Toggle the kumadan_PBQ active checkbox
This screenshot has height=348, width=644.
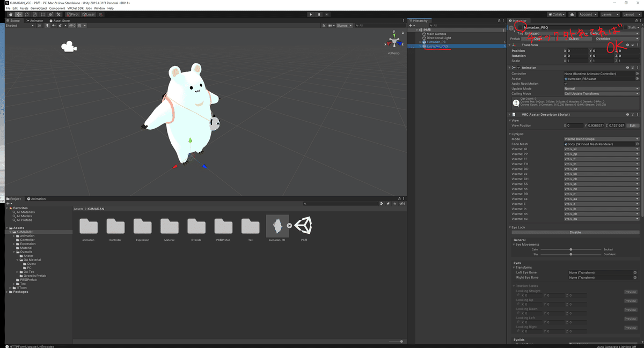click(x=519, y=27)
